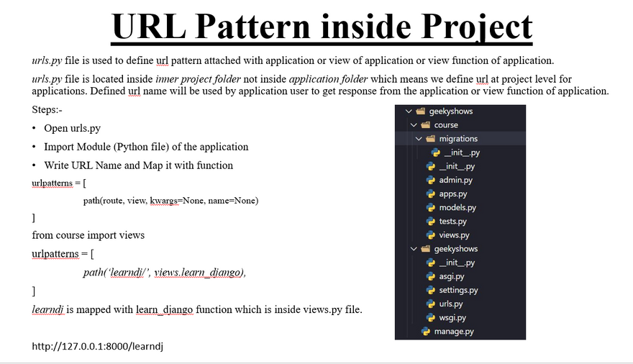Viewport: 633px width, 364px height.
Task: Select the migrations folder row
Action: [460, 138]
